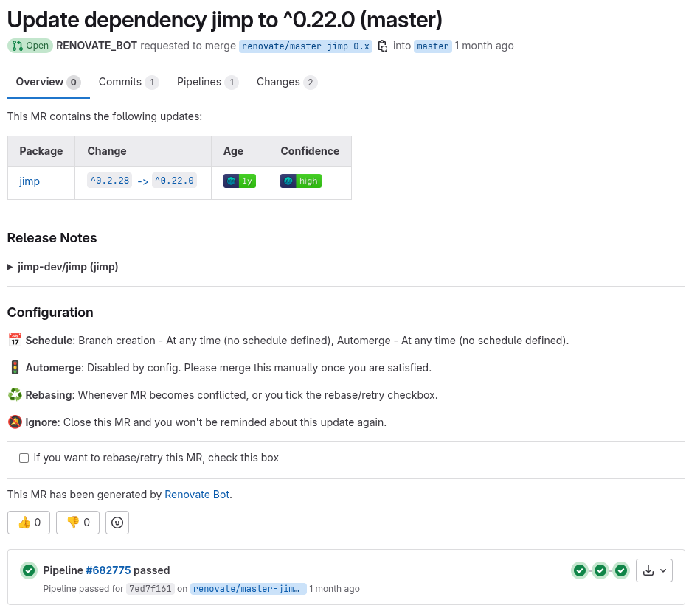Viewport: 700px width, 611px height.
Task: Click the 1y age badge
Action: coord(240,181)
